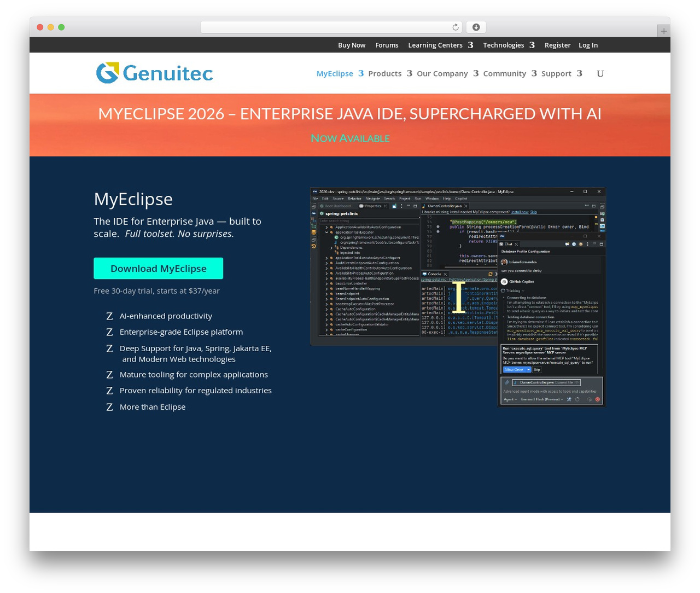
Task: Click the "Enterprise-grade Eclipse platform" list item
Action: point(181,332)
